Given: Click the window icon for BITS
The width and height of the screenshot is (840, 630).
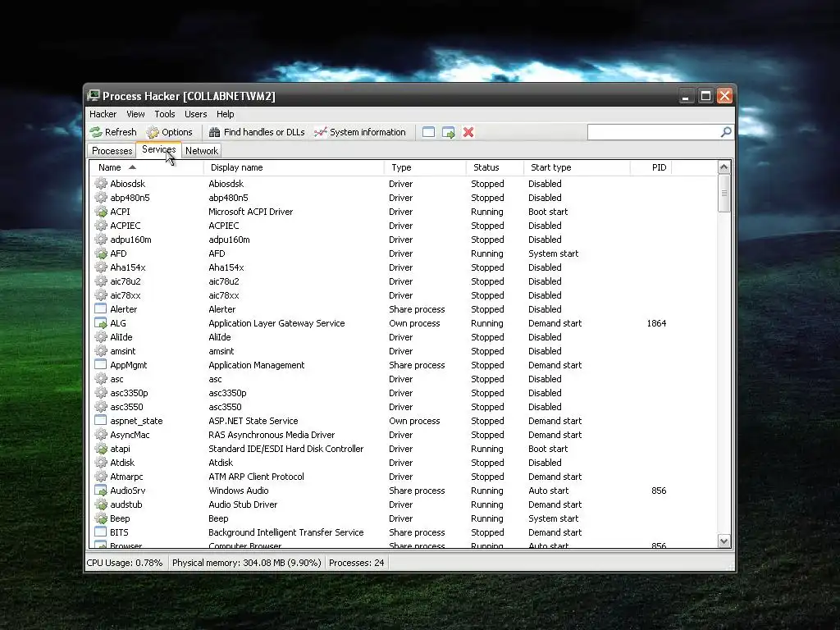Looking at the screenshot, I should click(x=101, y=532).
